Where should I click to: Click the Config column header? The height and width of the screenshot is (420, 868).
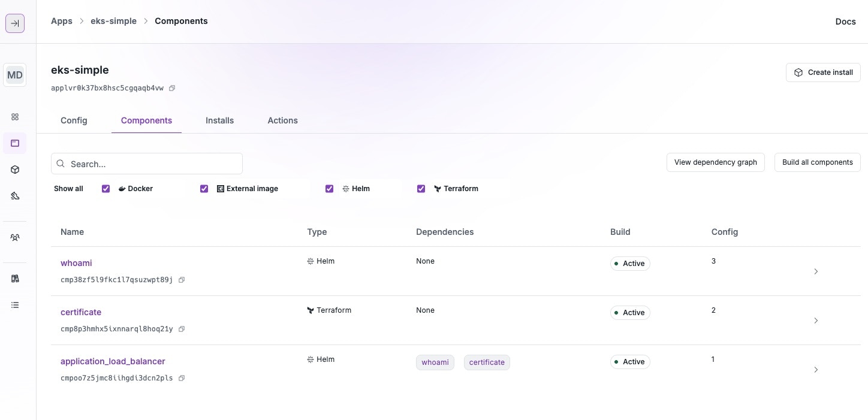725,232
